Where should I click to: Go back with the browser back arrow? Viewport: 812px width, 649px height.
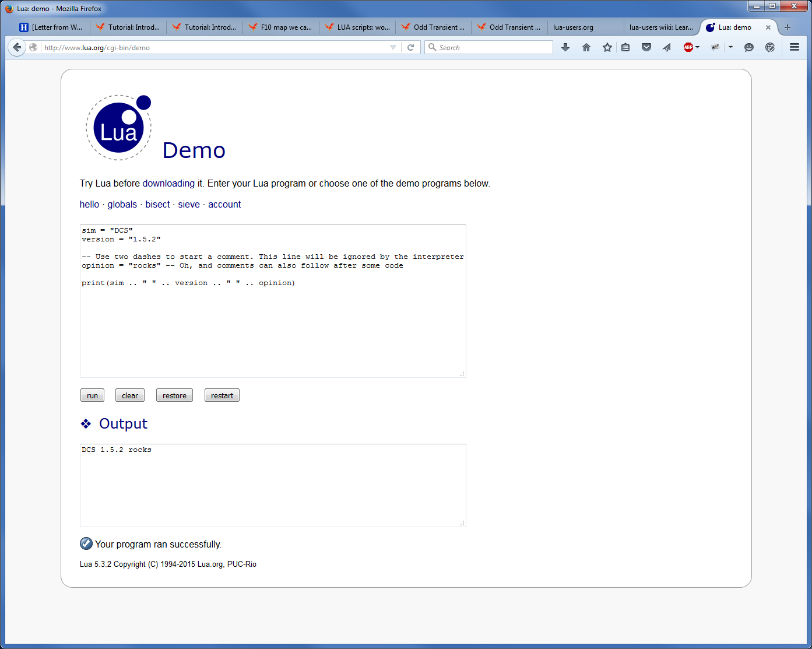point(17,47)
